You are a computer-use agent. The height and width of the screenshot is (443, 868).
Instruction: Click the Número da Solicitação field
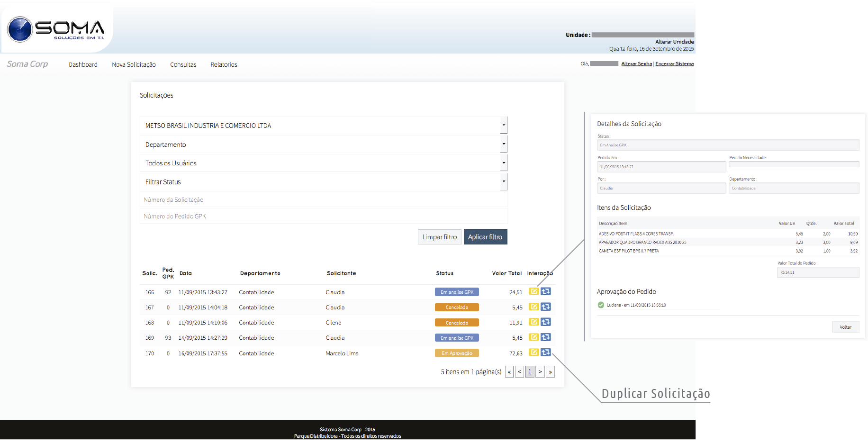tap(324, 200)
